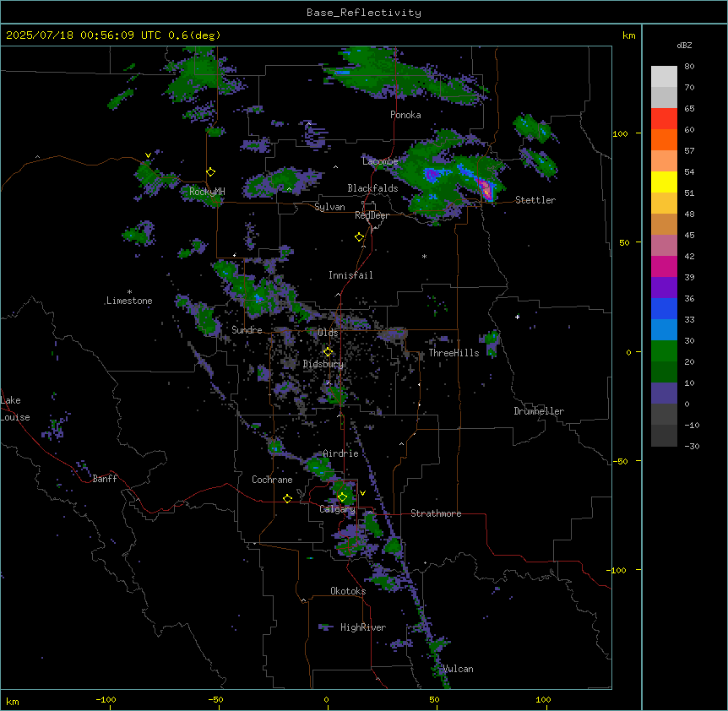Image resolution: width=728 pixels, height=711 pixels.
Task: Click the Stettler city label
Action: point(535,200)
